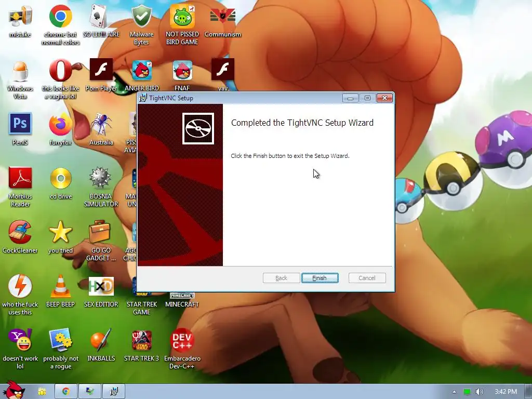The width and height of the screenshot is (532, 399).
Task: Select the INKBALLS desktop icon
Action: pos(101,345)
